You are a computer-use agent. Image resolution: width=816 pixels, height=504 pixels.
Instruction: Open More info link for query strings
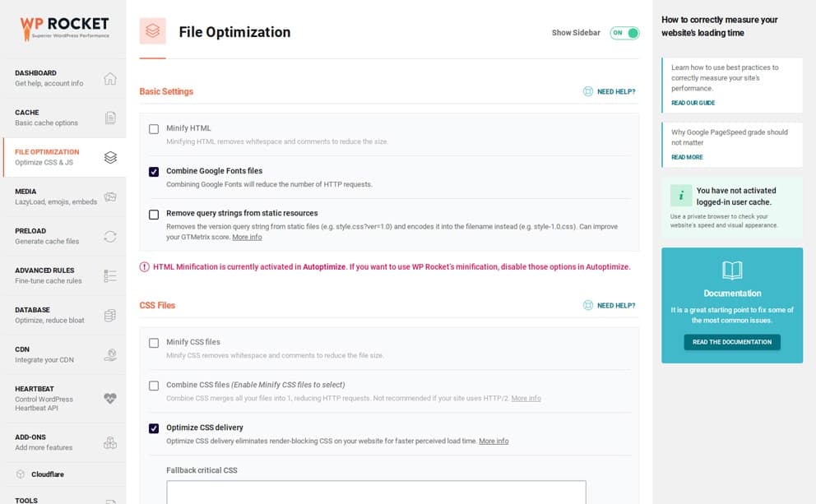pos(247,237)
